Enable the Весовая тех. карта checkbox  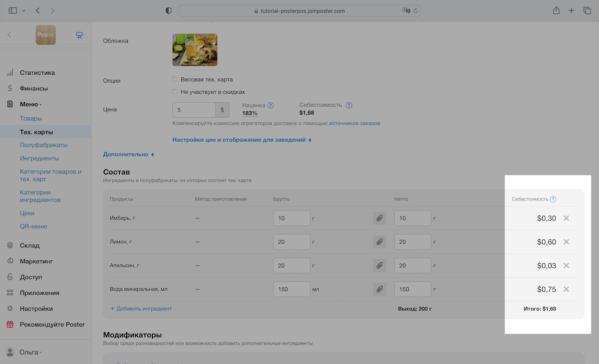point(175,79)
